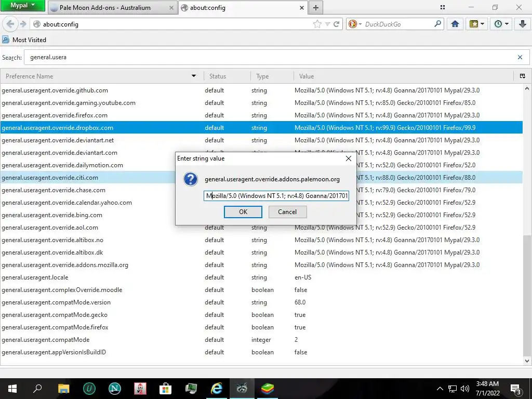Image resolution: width=532 pixels, height=399 pixels.
Task: Sort by the Type column header
Action: pos(272,76)
